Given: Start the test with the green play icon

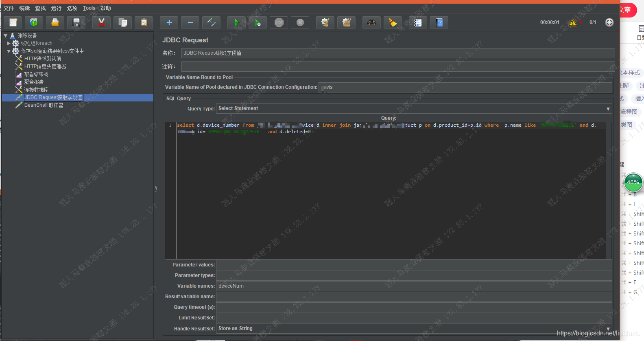Looking at the screenshot, I should (237, 22).
